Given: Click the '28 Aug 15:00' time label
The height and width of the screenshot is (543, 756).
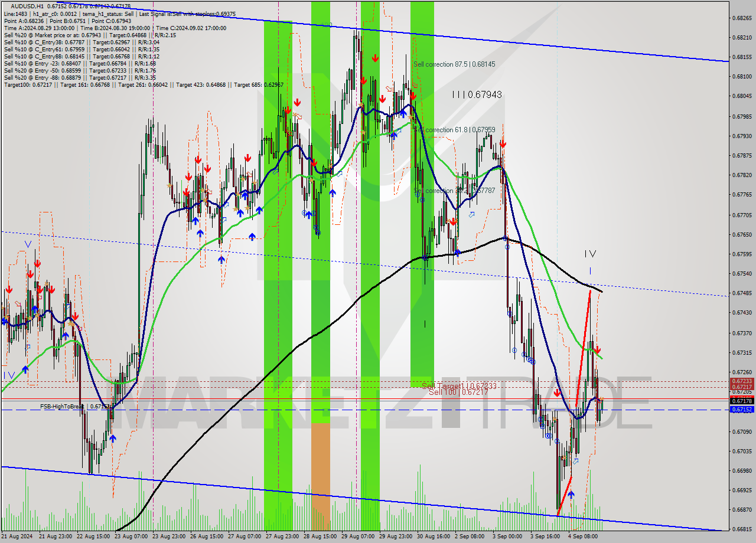Looking at the screenshot, I should (320, 537).
